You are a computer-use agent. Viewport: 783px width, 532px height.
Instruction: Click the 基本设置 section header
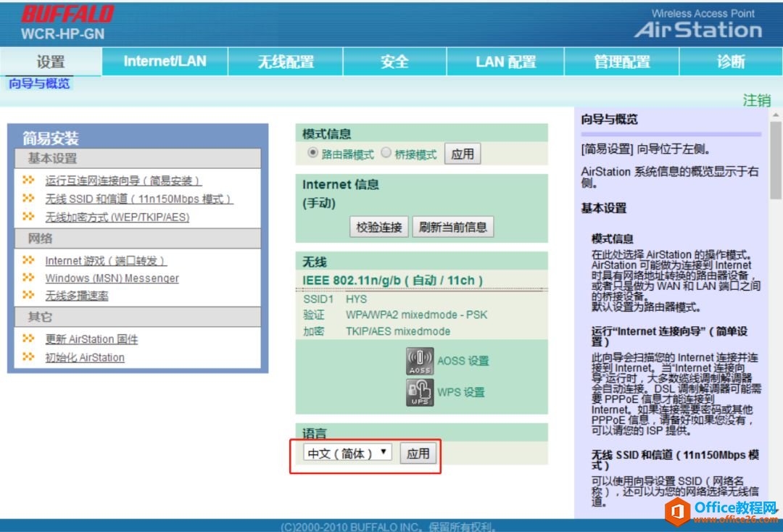pos(137,159)
